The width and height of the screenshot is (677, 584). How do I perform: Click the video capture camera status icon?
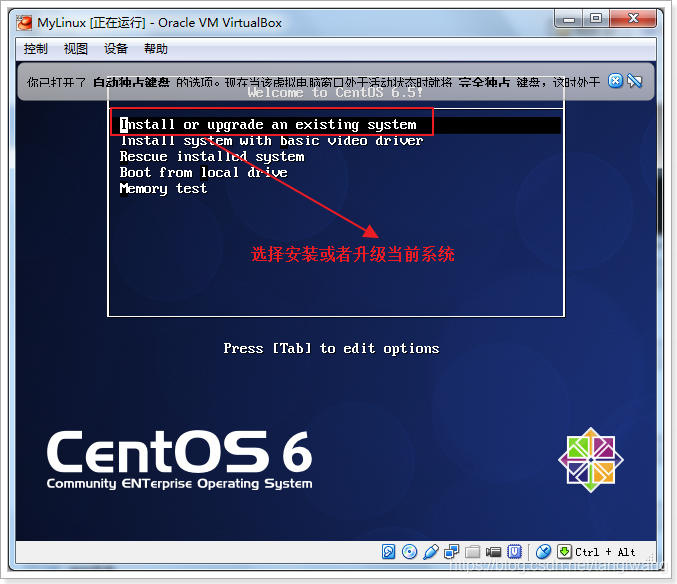pos(493,552)
